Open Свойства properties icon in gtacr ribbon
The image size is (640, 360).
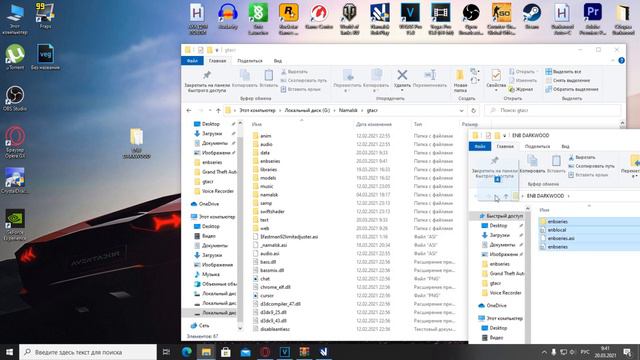click(x=496, y=75)
